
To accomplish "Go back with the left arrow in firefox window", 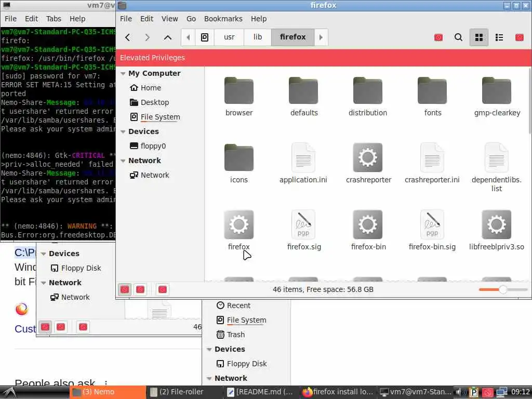I will click(128, 37).
